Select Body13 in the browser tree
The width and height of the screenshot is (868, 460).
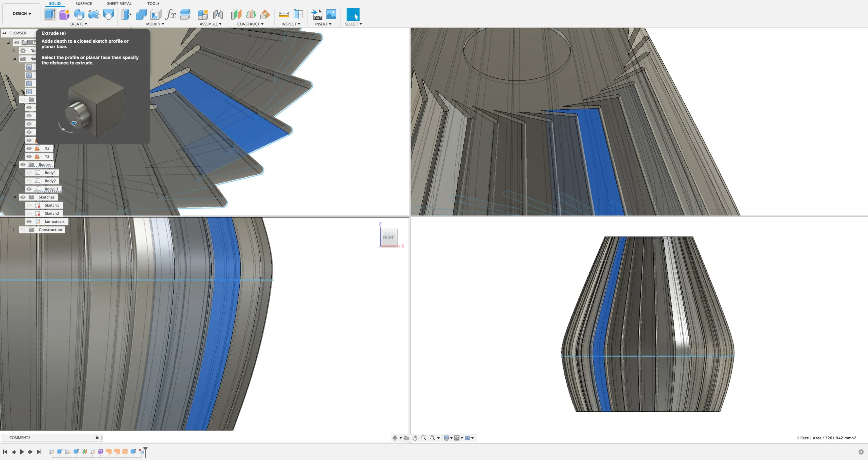tap(51, 189)
